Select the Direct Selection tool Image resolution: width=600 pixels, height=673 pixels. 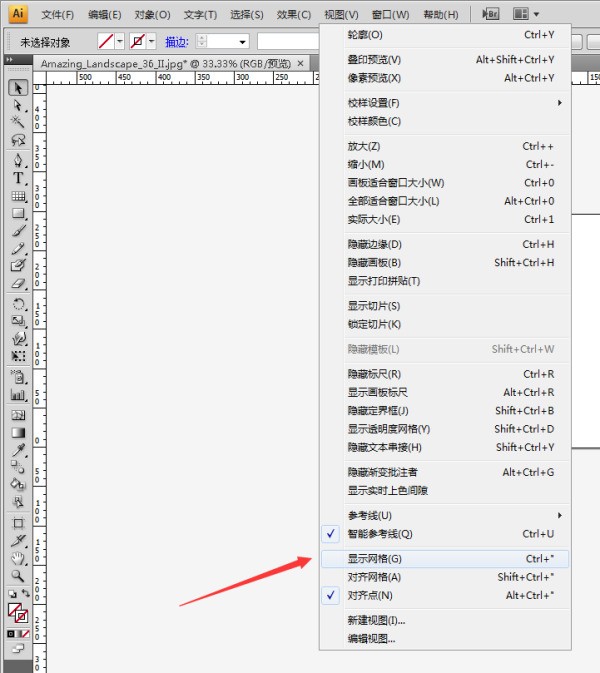click(18, 106)
